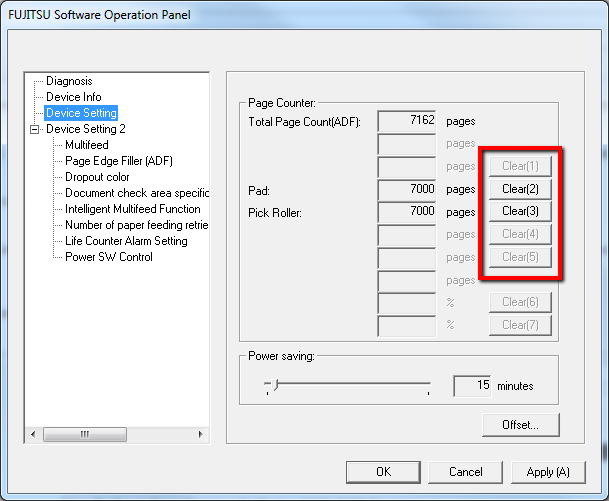Open the Offset... dialog
Screen dimensions: 609x501
pyautogui.click(x=520, y=425)
